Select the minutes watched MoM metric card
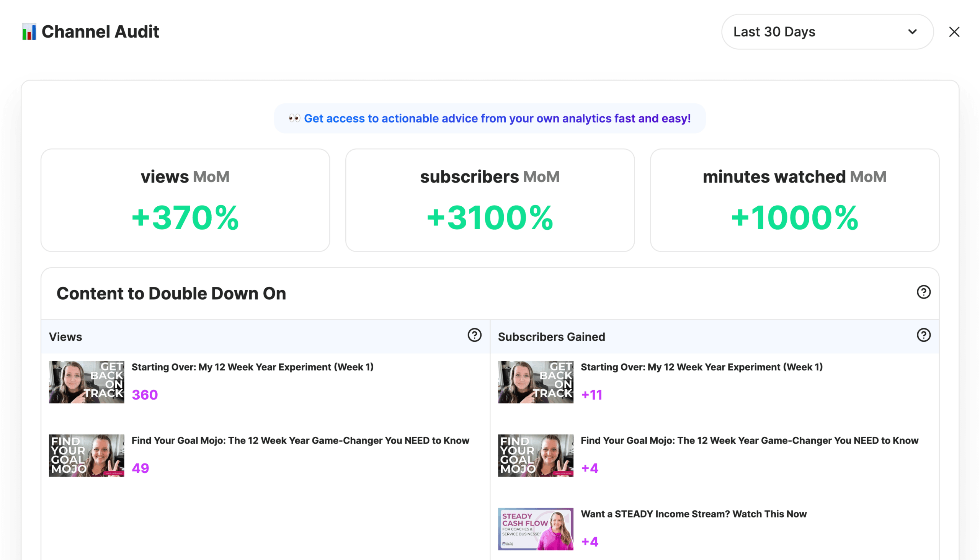980x560 pixels. pos(795,200)
